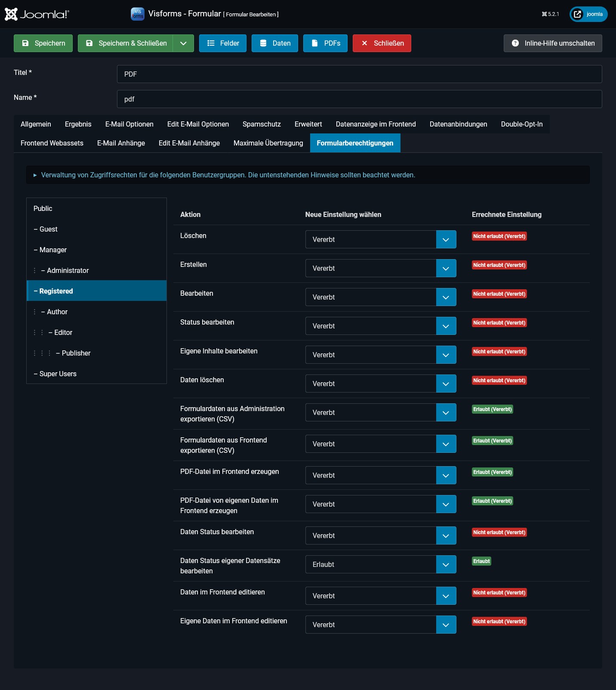
Task: Open Felder list via toolbar icon
Action: click(x=222, y=43)
